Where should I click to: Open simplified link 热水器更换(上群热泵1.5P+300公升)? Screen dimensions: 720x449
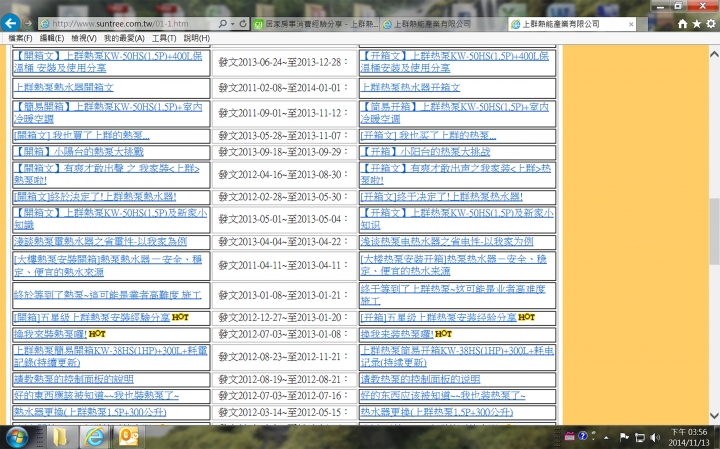(x=437, y=412)
